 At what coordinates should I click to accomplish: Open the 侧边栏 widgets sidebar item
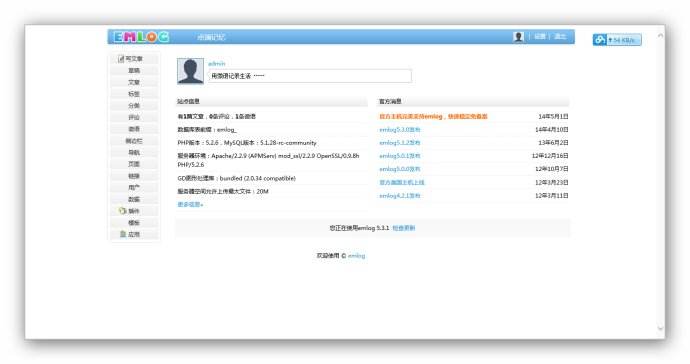pos(134,141)
